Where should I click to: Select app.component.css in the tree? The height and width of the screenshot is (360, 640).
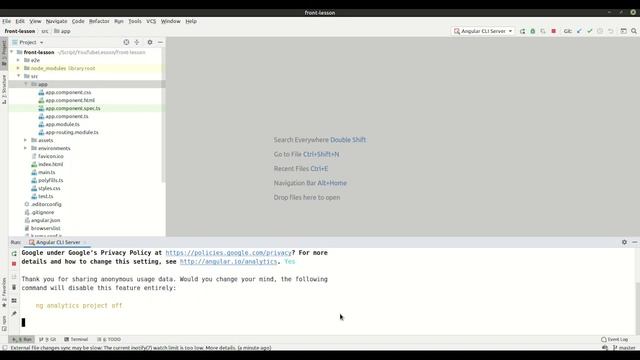click(68, 92)
